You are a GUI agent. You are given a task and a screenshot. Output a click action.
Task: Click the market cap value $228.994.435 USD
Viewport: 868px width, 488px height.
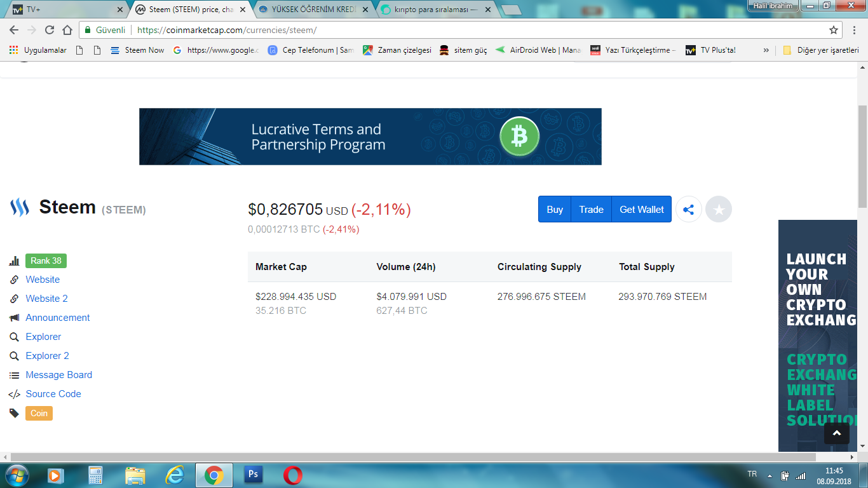pyautogui.click(x=296, y=297)
